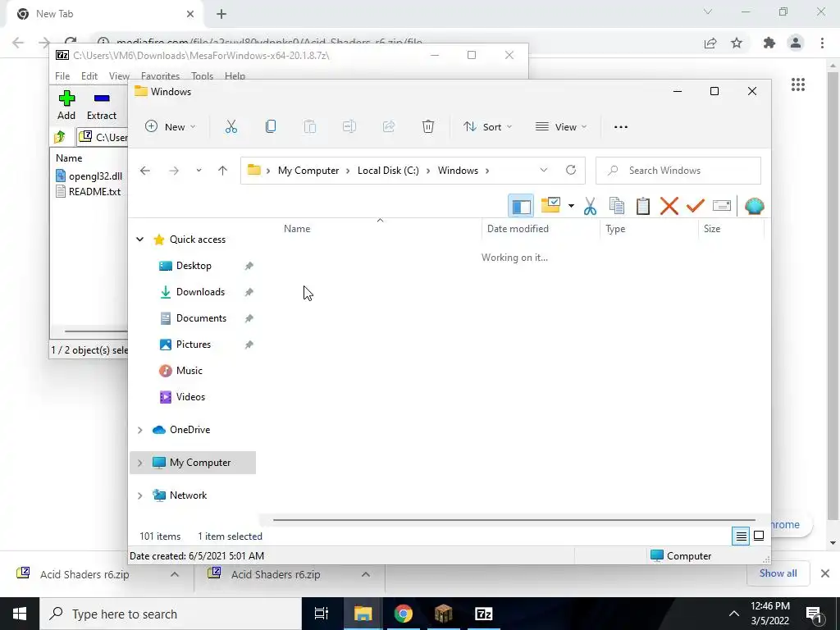
Task: Go up one folder level arrow
Action: click(x=223, y=171)
